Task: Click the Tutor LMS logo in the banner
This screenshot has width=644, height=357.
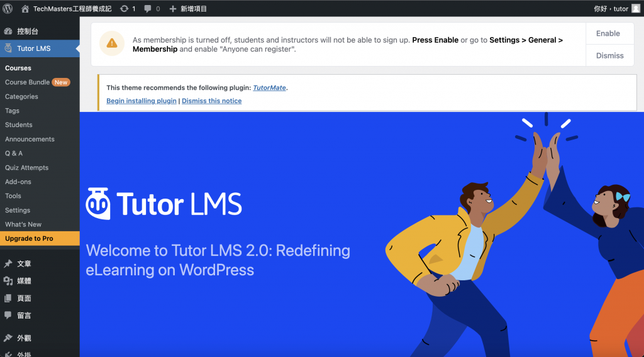Action: click(x=164, y=204)
